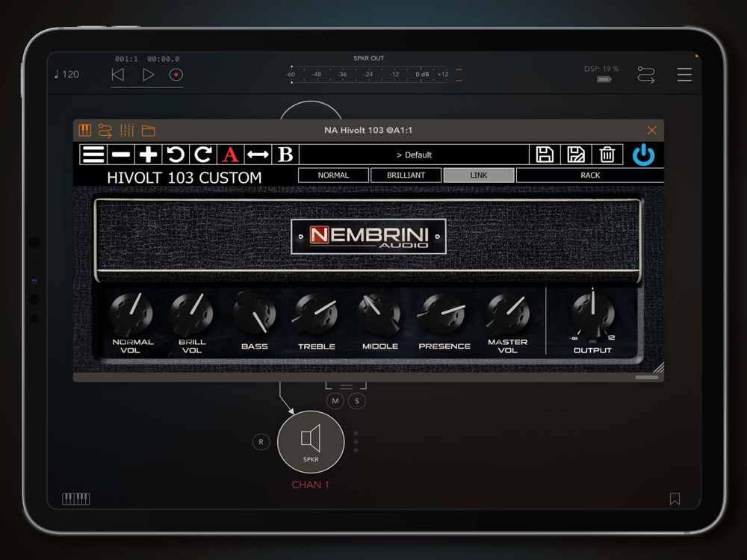Select preset slot B

point(285,155)
